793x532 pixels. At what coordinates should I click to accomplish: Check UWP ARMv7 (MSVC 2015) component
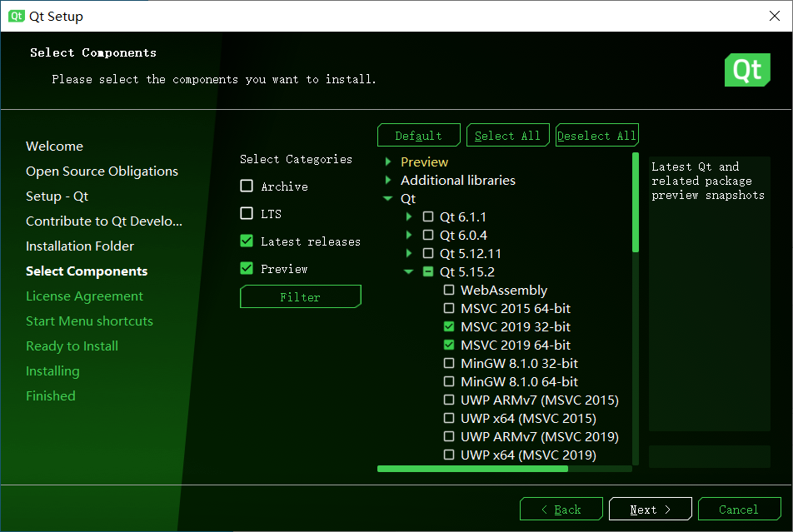(449, 400)
